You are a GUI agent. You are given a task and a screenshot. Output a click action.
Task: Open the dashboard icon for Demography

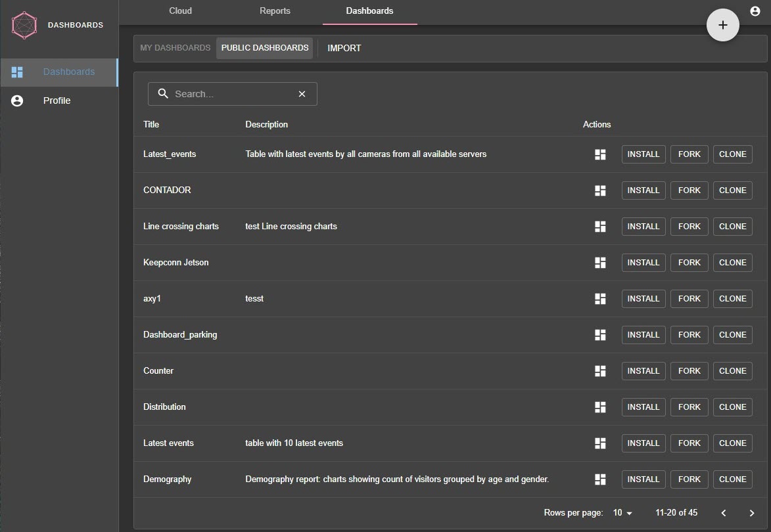click(599, 479)
